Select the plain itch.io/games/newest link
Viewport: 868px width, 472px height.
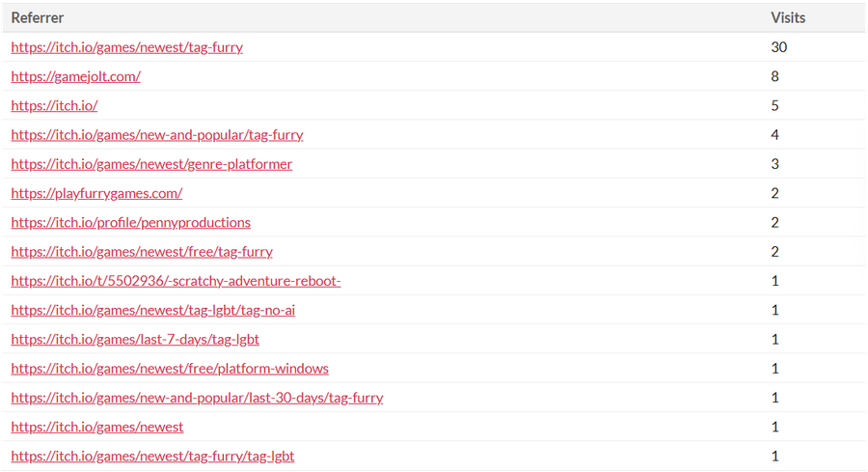tap(96, 427)
